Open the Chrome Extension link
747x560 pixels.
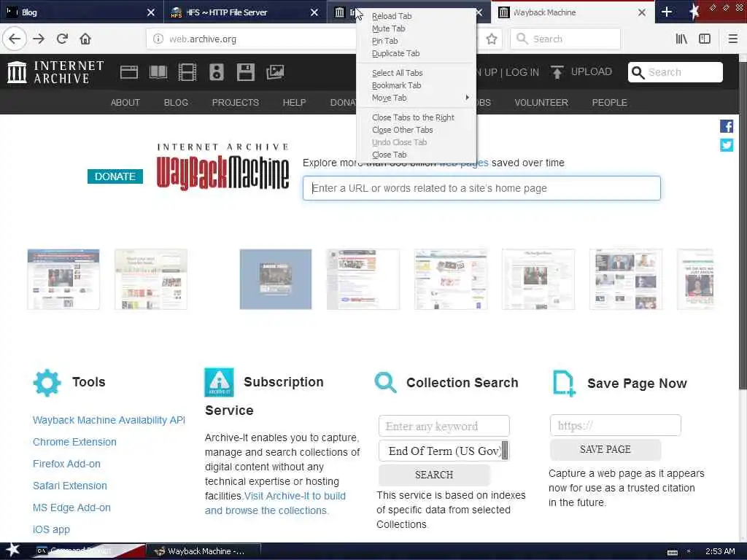tap(74, 442)
